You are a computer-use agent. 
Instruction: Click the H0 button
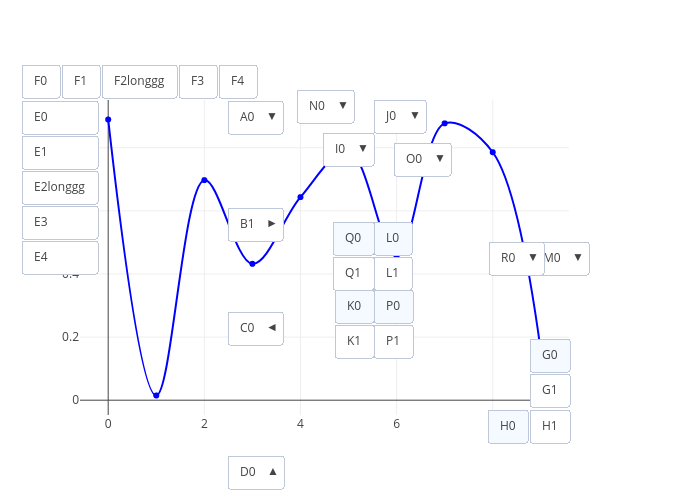[x=508, y=427]
